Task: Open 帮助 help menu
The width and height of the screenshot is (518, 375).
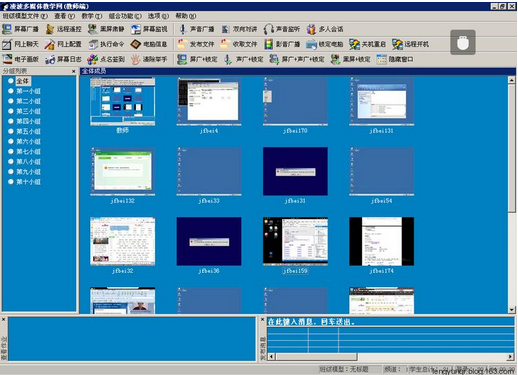Action: tap(186, 16)
